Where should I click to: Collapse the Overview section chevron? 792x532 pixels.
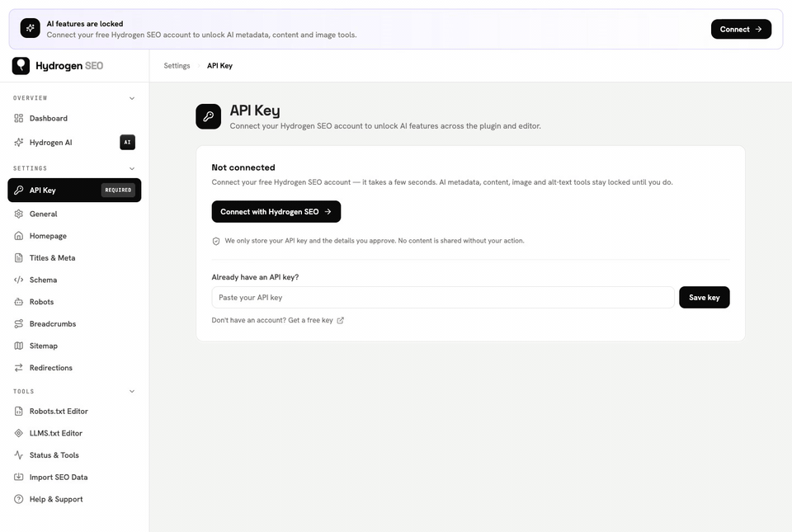(x=132, y=98)
